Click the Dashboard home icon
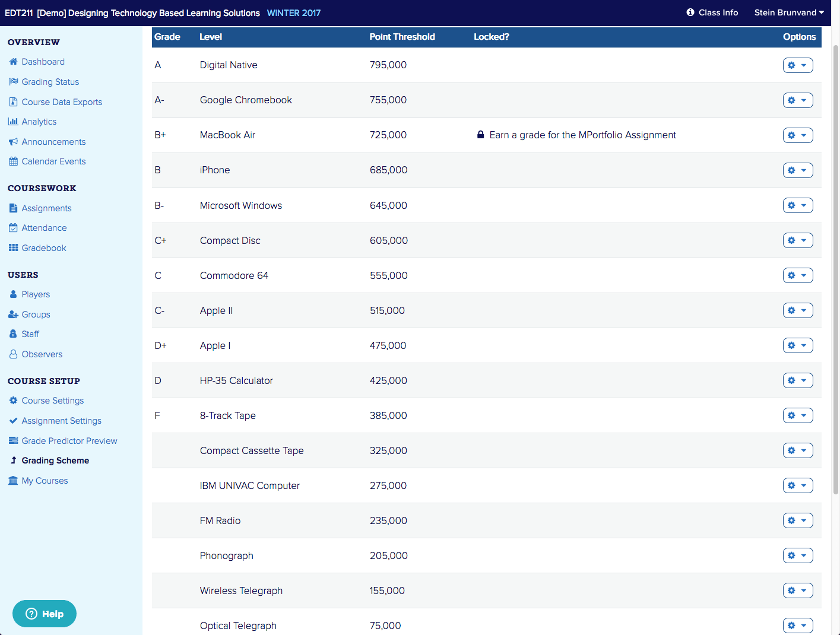 13,62
